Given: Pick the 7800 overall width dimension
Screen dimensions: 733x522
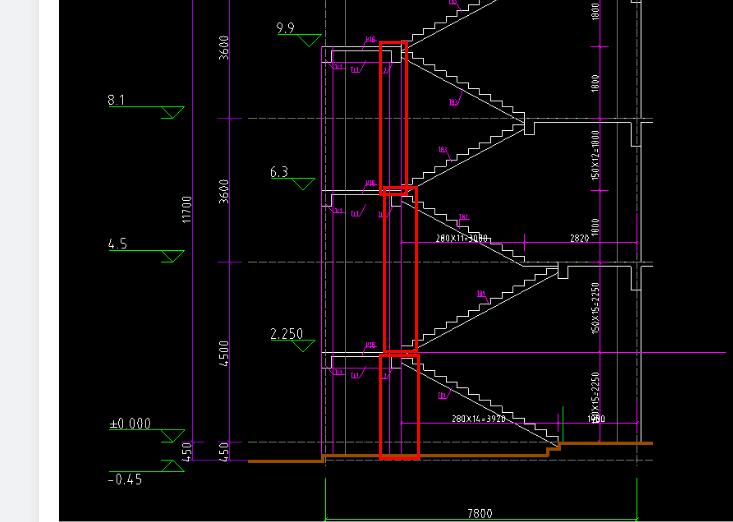Looking at the screenshot, I should click(480, 514).
